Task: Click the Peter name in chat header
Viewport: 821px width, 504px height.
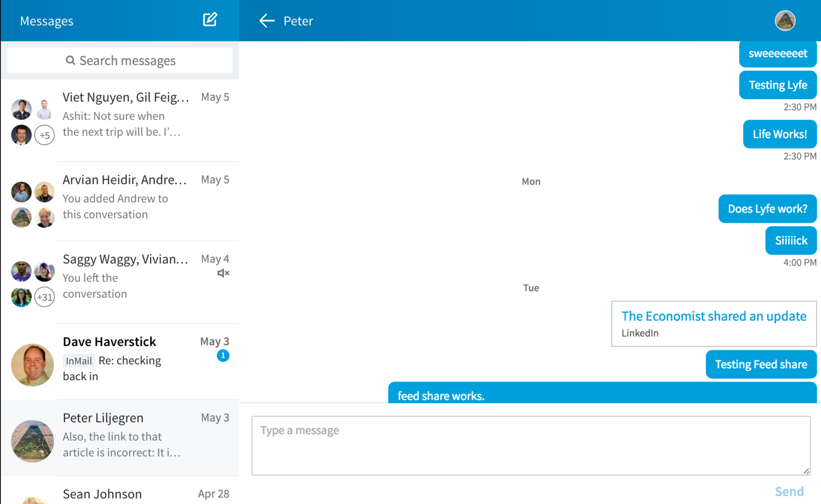Action: click(x=298, y=21)
